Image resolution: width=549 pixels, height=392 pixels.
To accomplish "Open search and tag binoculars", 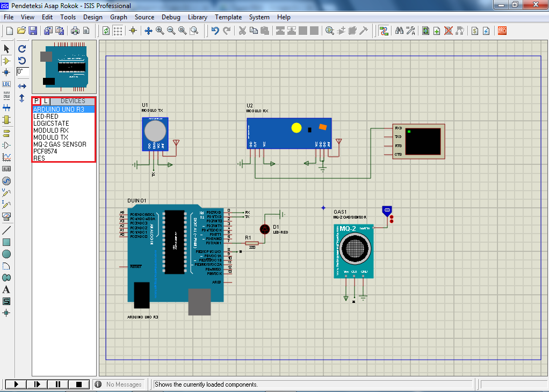I will pos(399,31).
